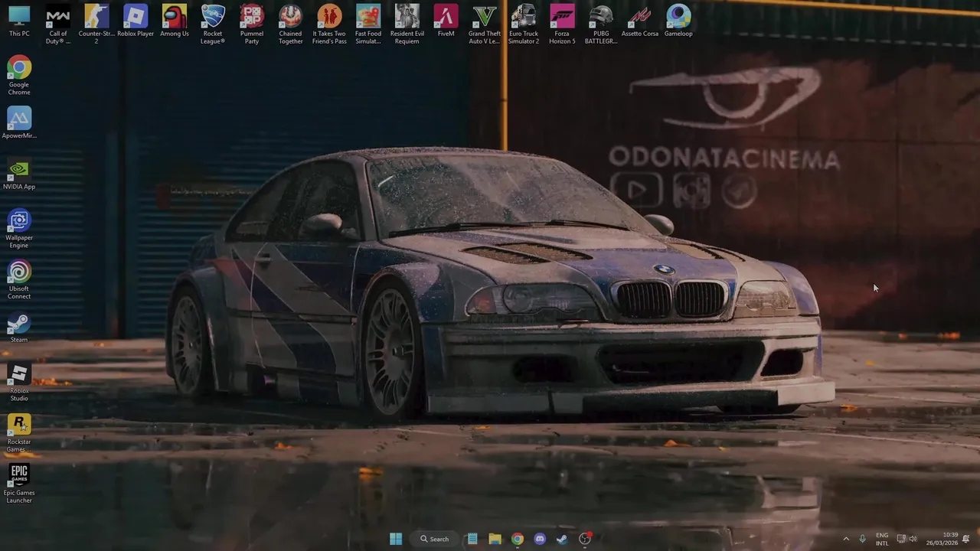This screenshot has width=980, height=551.
Task: Select Among Us desktop icon
Action: (x=175, y=21)
